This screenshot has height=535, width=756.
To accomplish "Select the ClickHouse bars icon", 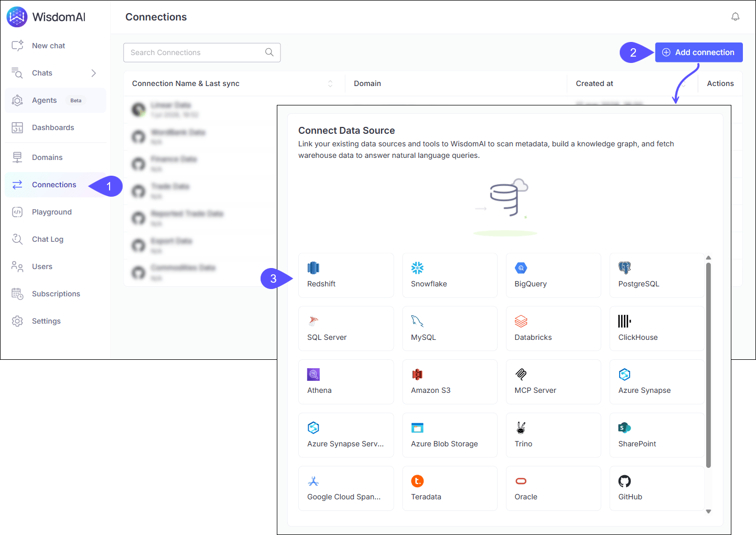I will [624, 322].
